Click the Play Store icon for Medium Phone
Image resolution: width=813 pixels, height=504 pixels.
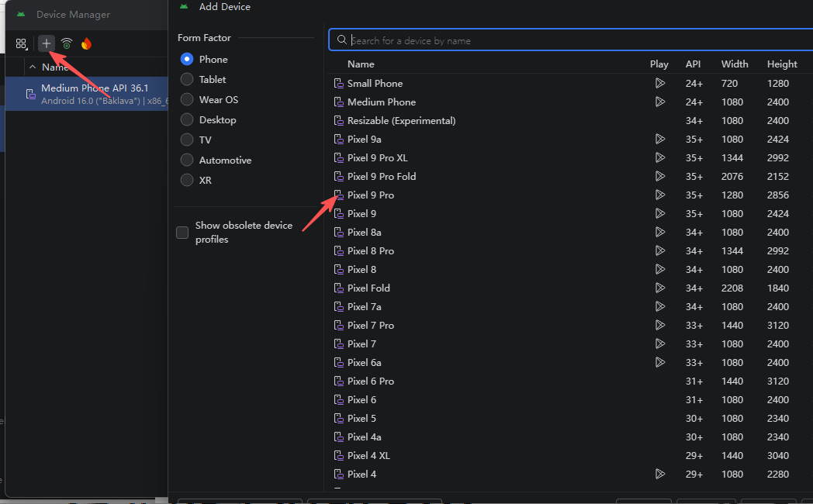pos(659,102)
